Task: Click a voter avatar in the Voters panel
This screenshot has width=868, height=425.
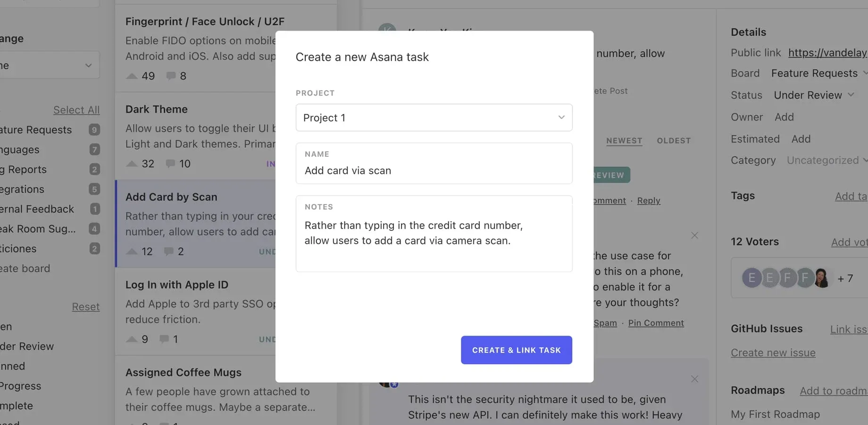Action: (752, 278)
